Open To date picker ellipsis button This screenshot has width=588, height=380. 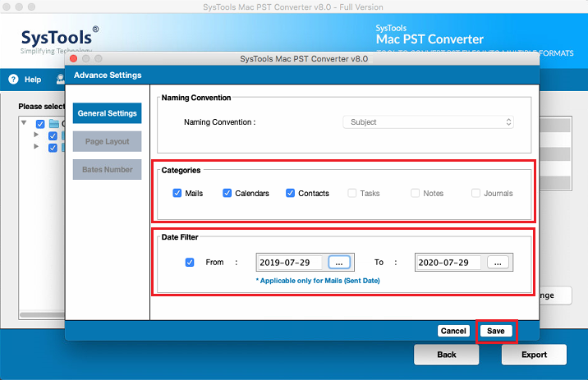498,263
